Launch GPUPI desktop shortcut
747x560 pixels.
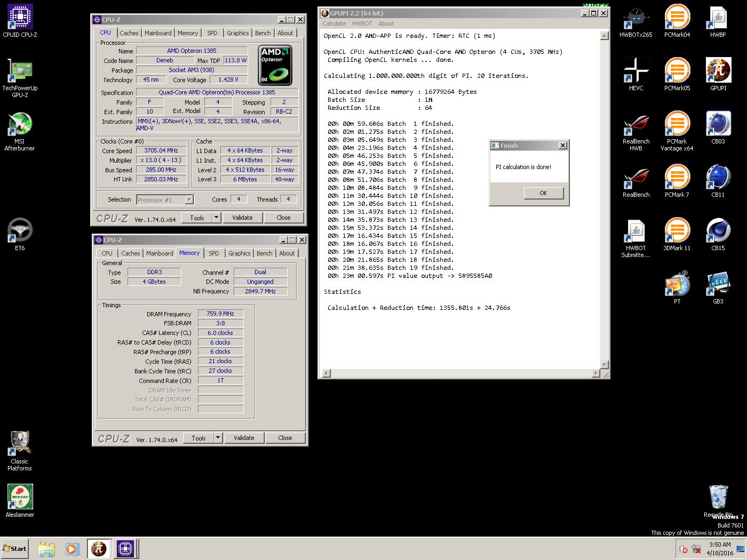[718, 75]
